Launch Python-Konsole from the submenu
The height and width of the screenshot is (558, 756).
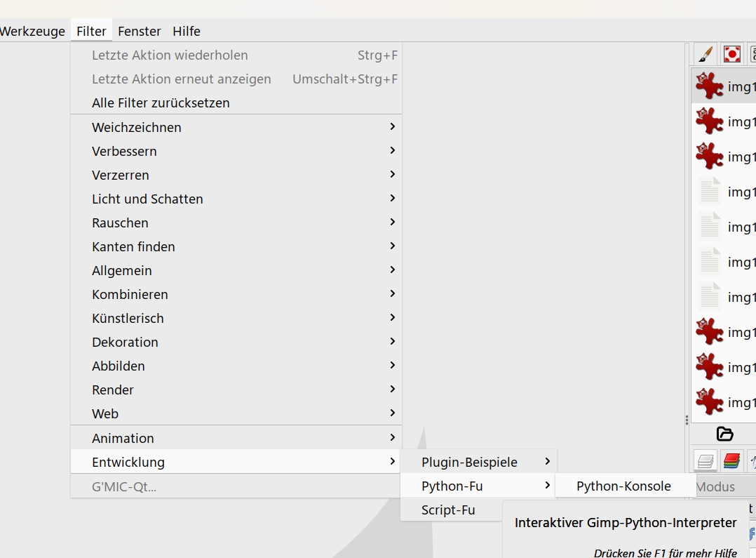tap(623, 486)
